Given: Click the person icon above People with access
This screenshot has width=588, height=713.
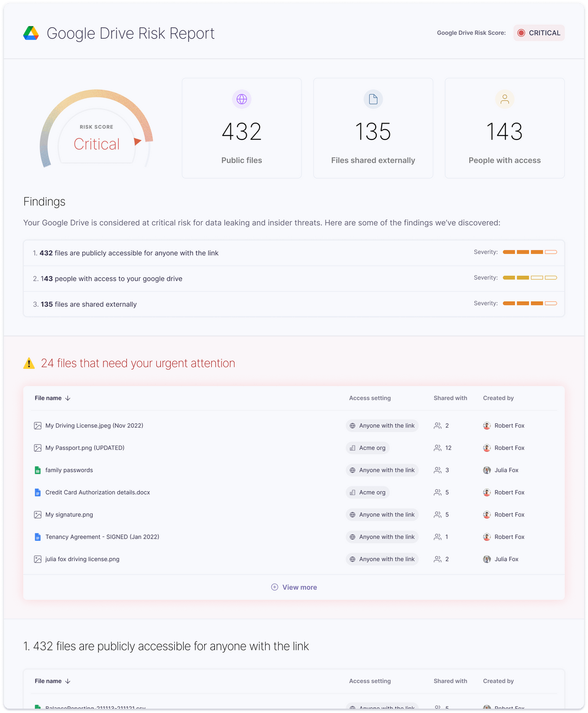Looking at the screenshot, I should point(505,99).
